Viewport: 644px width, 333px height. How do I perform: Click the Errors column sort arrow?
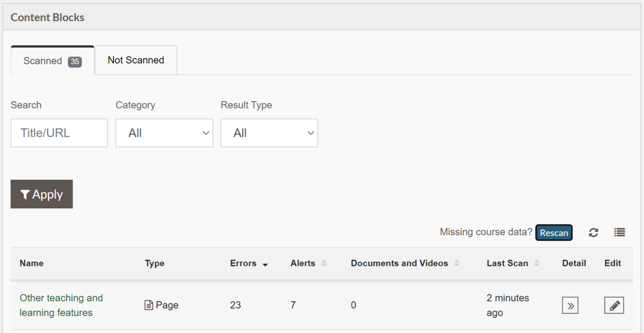click(x=265, y=264)
